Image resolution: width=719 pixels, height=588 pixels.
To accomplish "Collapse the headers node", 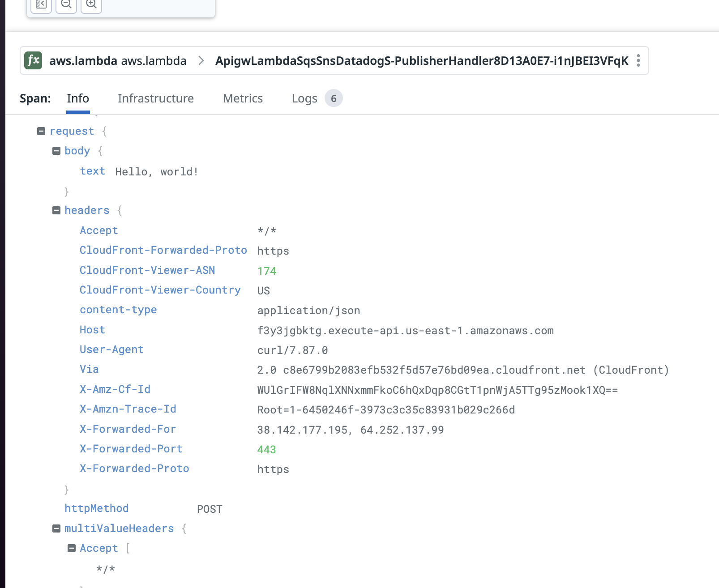I will (56, 210).
